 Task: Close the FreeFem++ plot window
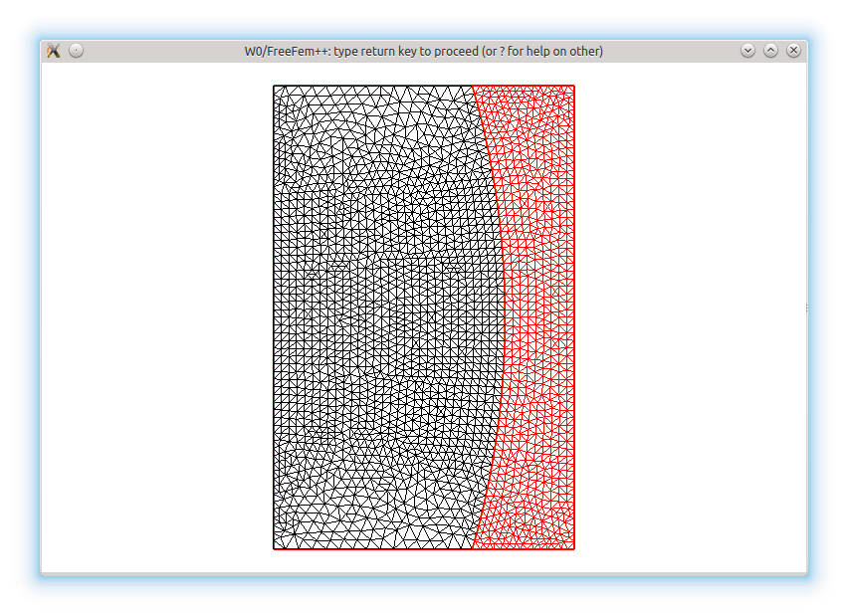tap(793, 51)
